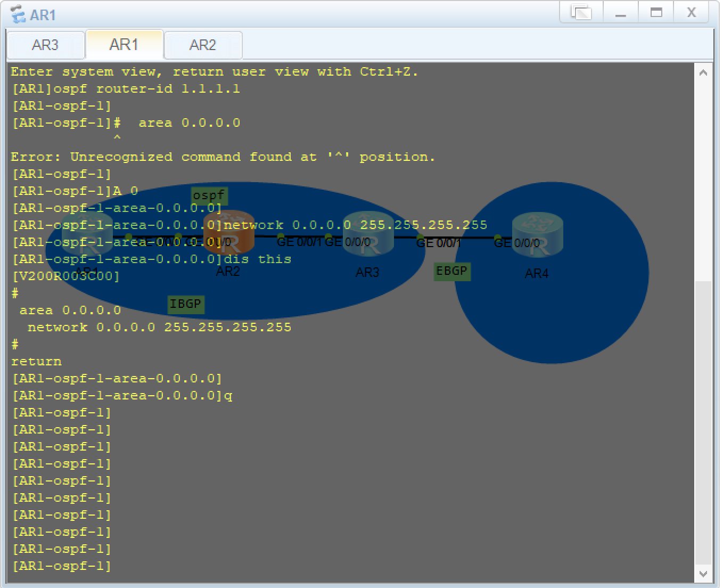This screenshot has width=723, height=588.
Task: Click the 'network 0.0.0.0 255.255.255.255' command line
Action: (x=249, y=225)
